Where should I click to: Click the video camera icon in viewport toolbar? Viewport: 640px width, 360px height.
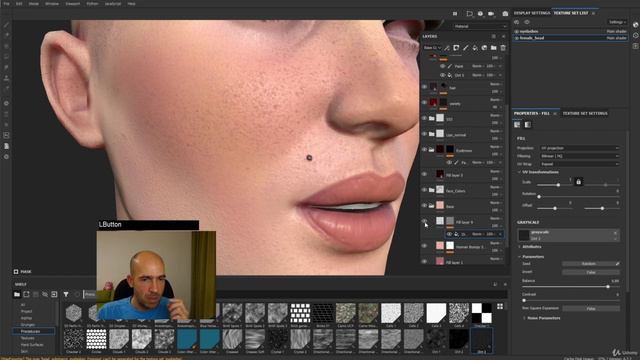tap(491, 13)
